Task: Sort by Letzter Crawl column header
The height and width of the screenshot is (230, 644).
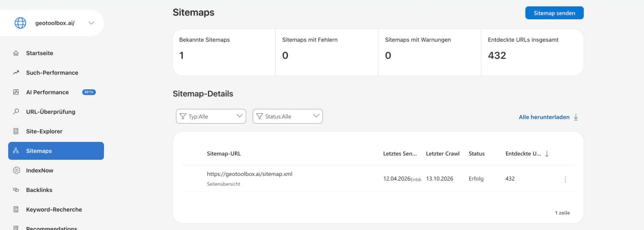Action: [x=443, y=154]
